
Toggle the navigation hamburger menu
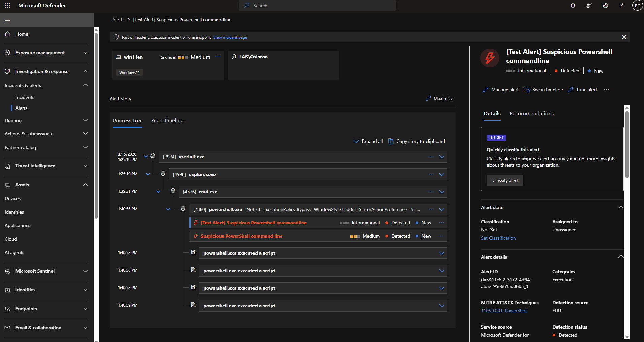[x=7, y=20]
